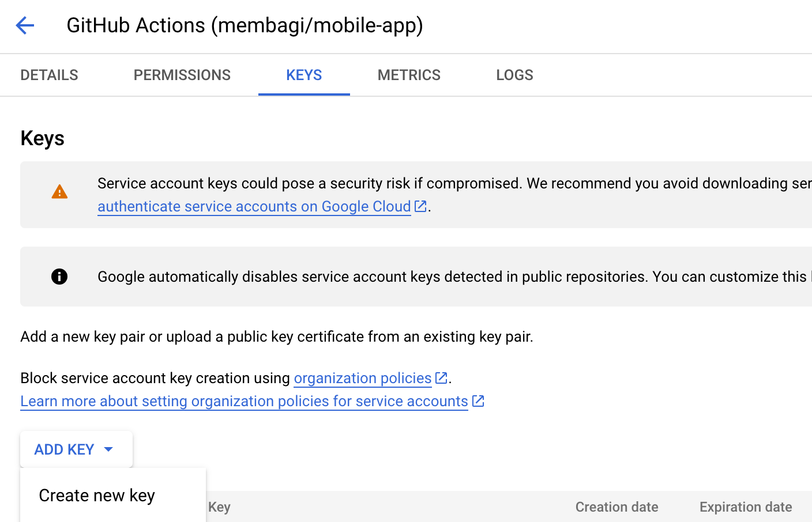The image size is (812, 522).
Task: Select the KEYS tab
Action: click(x=304, y=75)
